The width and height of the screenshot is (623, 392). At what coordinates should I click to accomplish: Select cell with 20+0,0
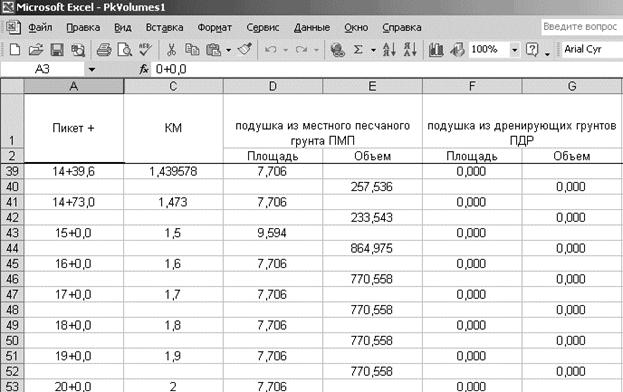coord(74,386)
